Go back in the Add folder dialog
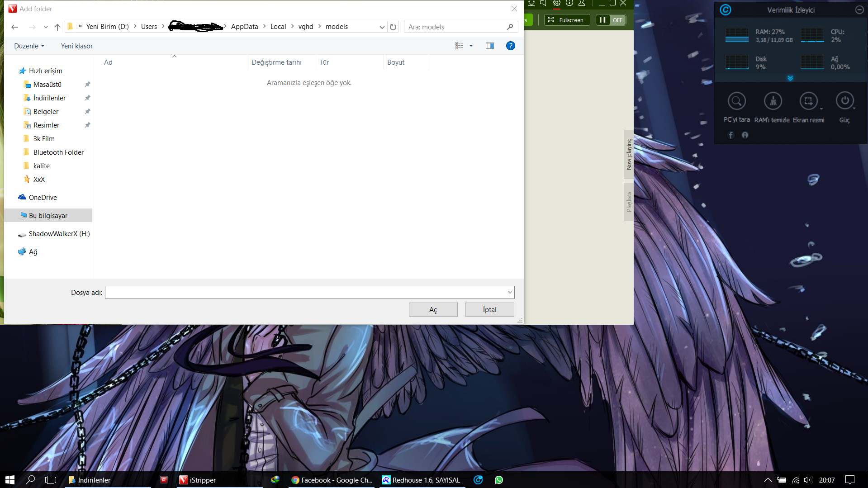This screenshot has height=488, width=868. tap(14, 27)
